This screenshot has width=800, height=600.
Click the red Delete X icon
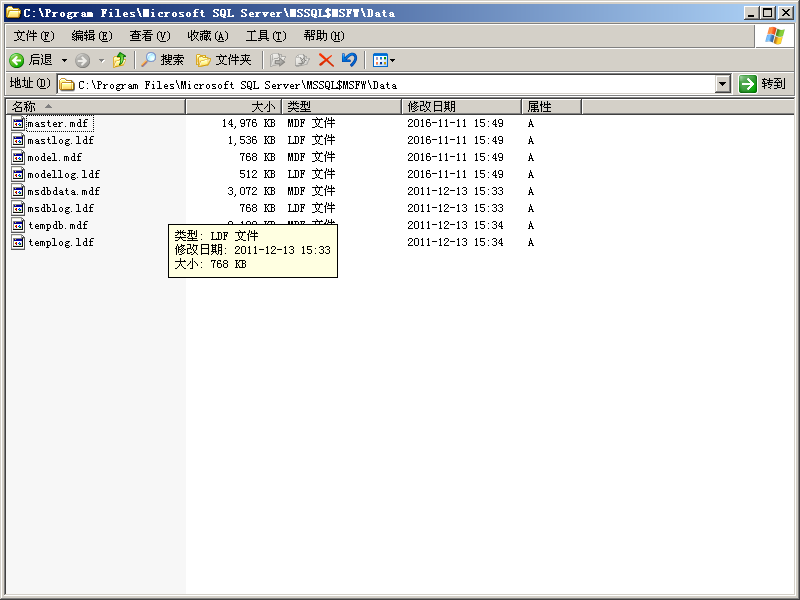point(326,60)
